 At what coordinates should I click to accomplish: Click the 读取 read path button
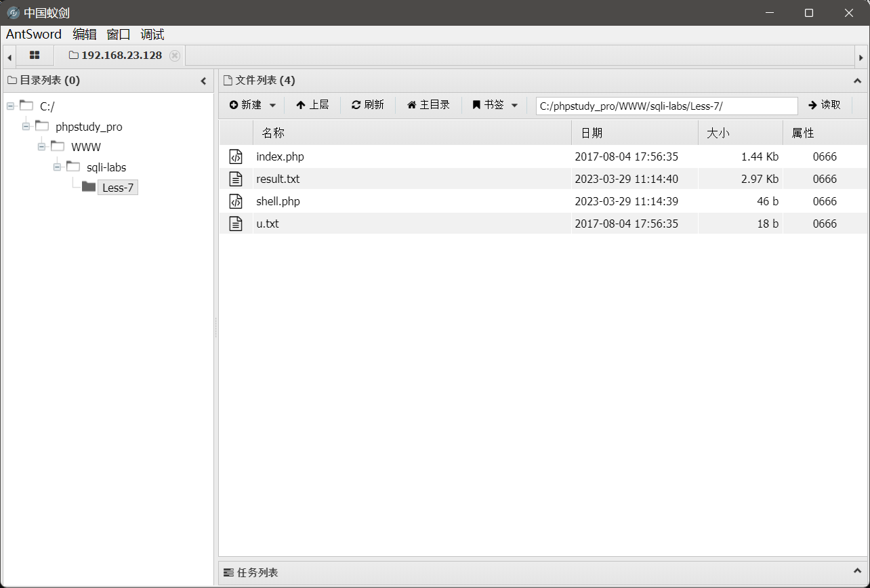pos(824,105)
